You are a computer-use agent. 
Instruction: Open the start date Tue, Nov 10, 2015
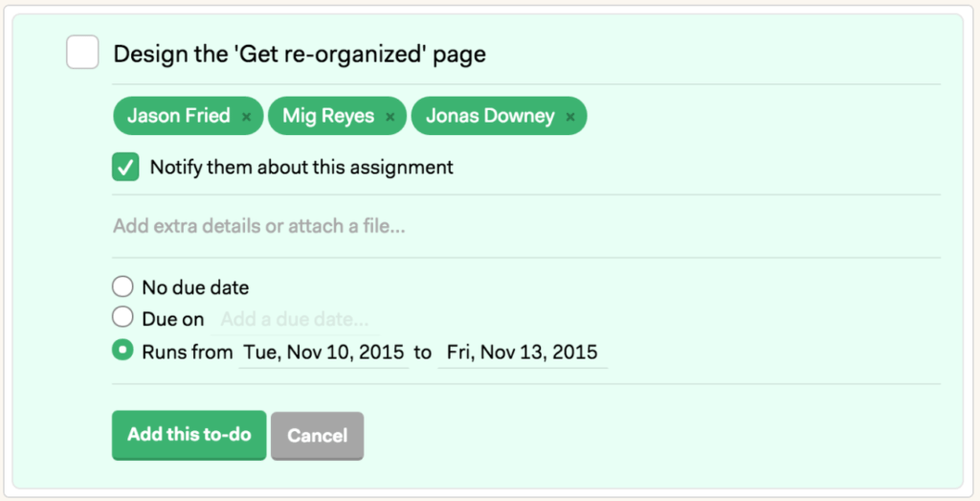pos(323,353)
